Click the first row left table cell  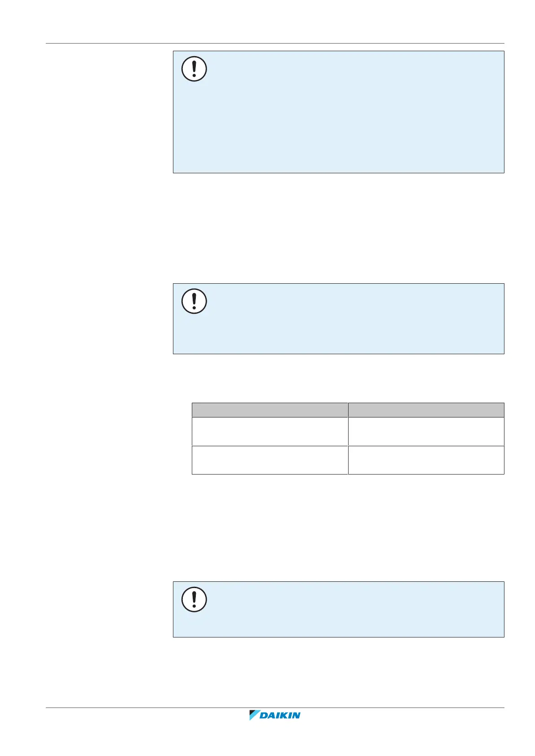[x=270, y=431]
